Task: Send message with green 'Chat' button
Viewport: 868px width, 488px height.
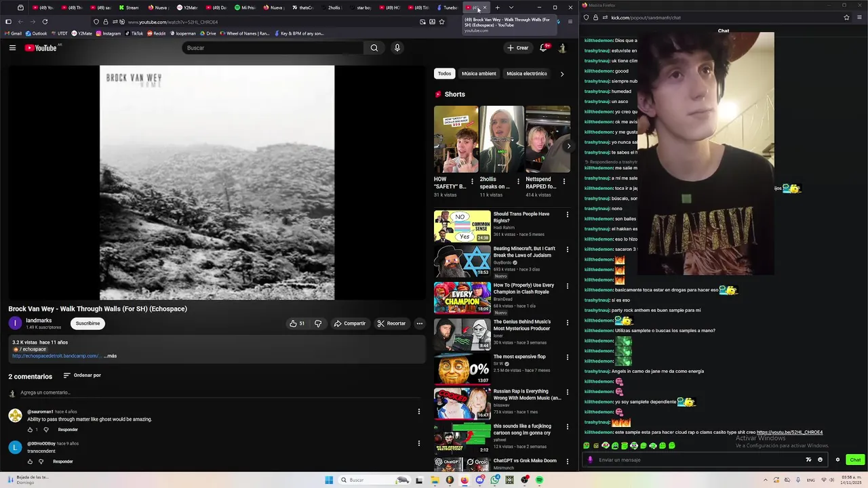Action: click(855, 460)
